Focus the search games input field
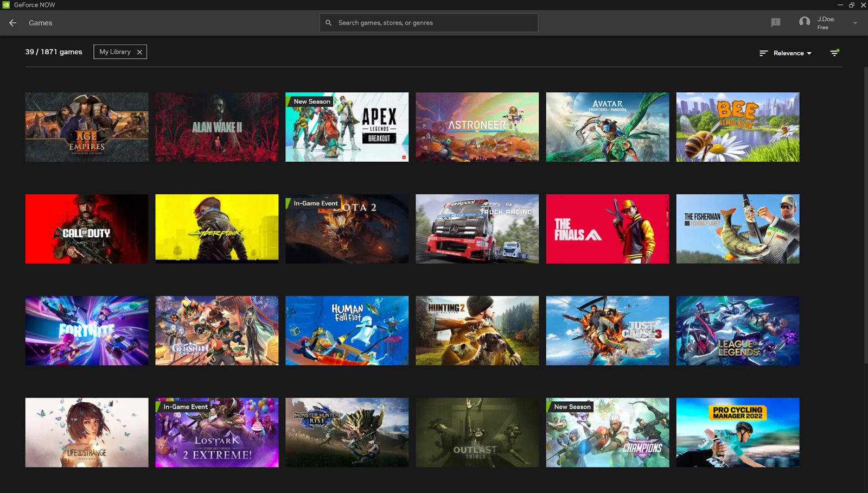Screen dimensions: 868x493 [429, 23]
